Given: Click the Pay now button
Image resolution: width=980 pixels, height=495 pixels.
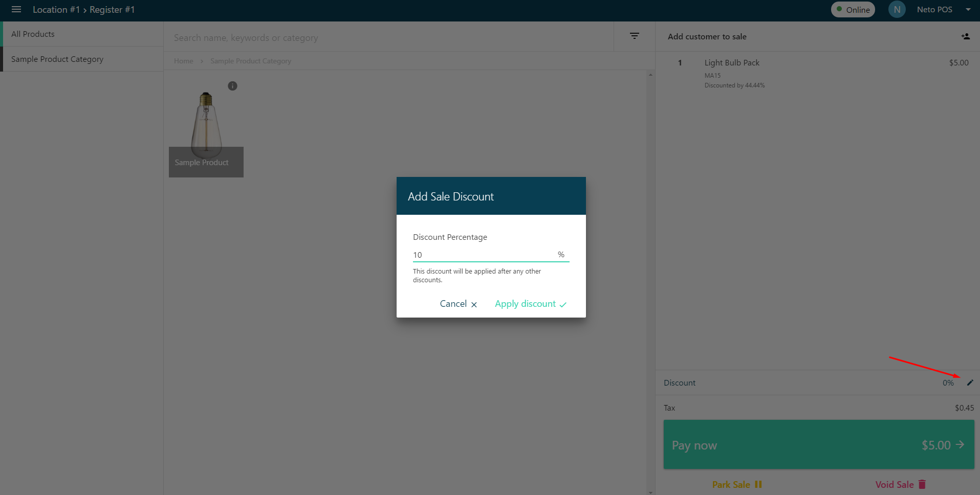Looking at the screenshot, I should point(819,444).
